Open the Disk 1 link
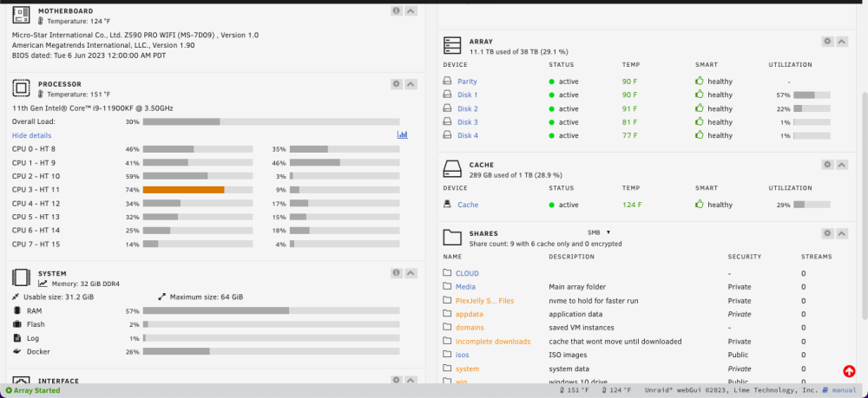 click(468, 95)
